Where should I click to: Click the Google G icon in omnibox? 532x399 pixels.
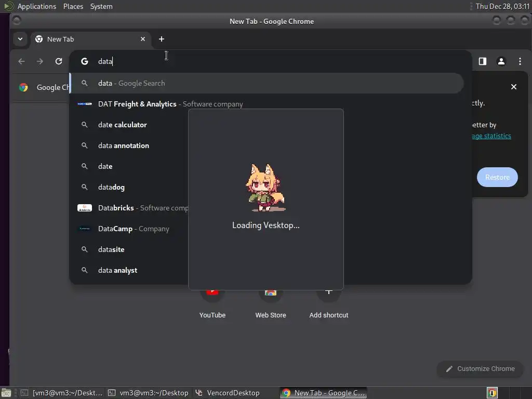[x=85, y=61]
